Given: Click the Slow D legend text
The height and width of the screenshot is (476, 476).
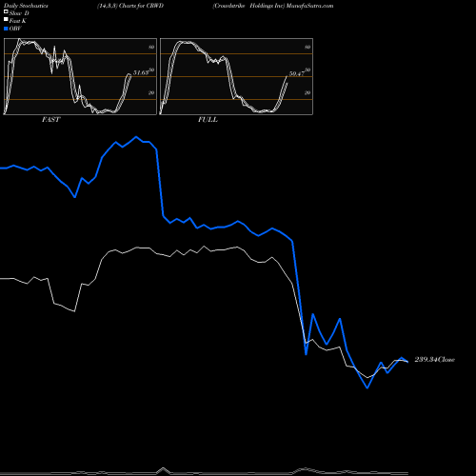Looking at the screenshot, I should pos(19,13).
